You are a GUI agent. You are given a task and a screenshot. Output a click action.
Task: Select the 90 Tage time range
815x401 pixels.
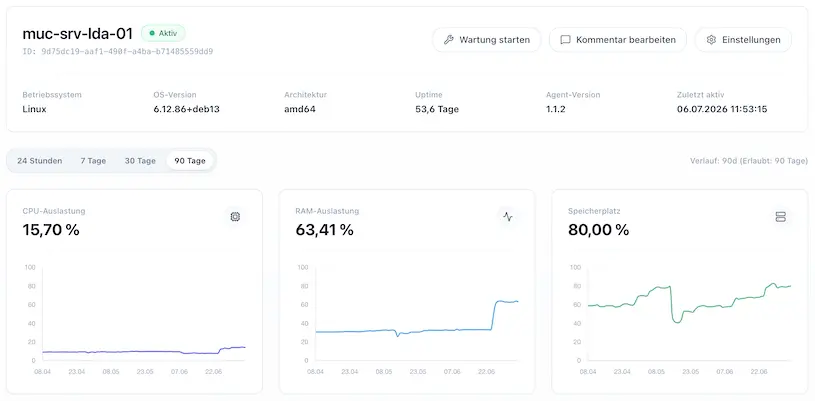(x=190, y=161)
